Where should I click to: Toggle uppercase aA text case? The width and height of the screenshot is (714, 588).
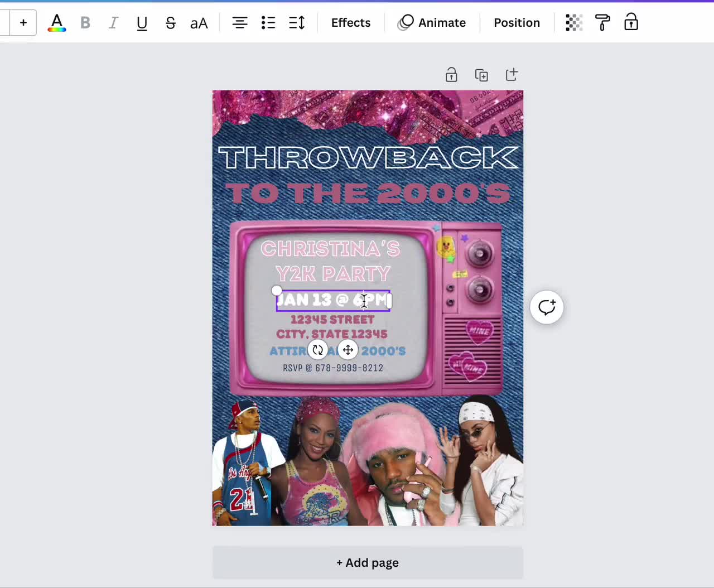click(x=199, y=23)
